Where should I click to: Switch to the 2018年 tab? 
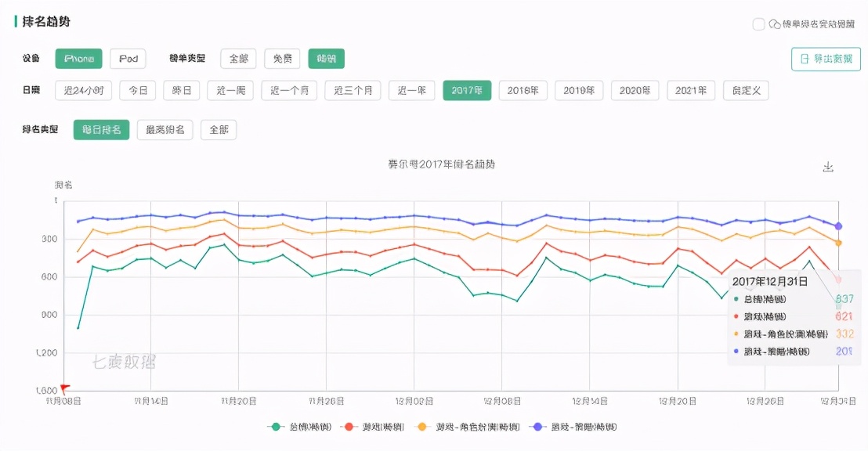[523, 90]
